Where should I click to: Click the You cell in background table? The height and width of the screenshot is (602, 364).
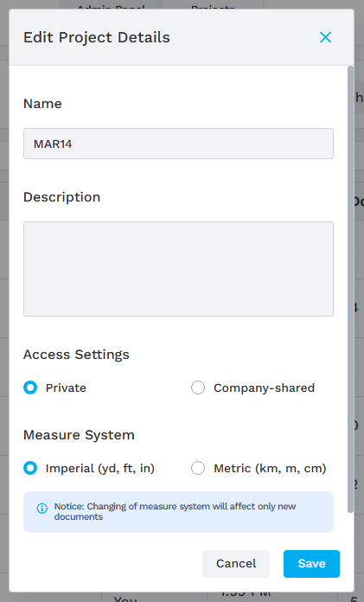coord(125,599)
